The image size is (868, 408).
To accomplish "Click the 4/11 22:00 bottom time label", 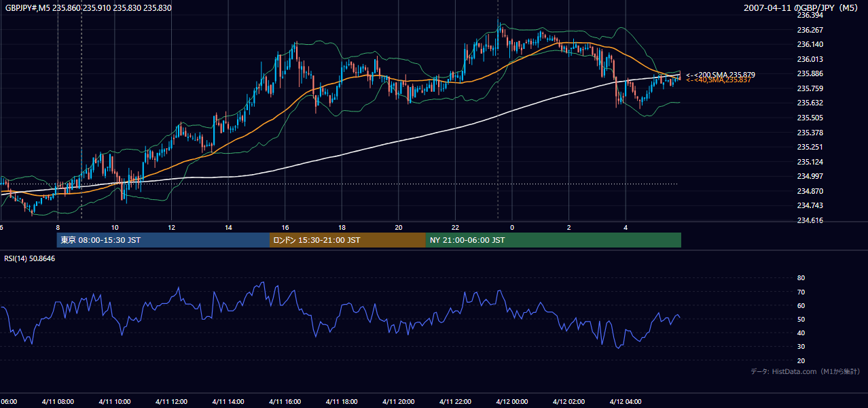I will coord(455,402).
